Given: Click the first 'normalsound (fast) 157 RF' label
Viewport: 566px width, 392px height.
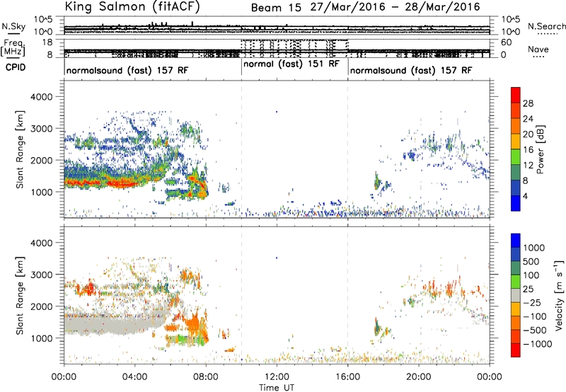Looking at the screenshot, I should tap(127, 70).
